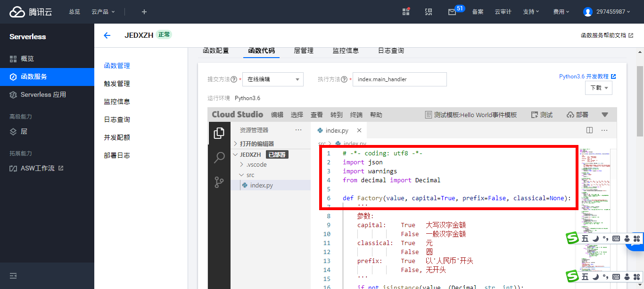Switch to 层管理 tab
The height and width of the screenshot is (289, 644).
303,51
